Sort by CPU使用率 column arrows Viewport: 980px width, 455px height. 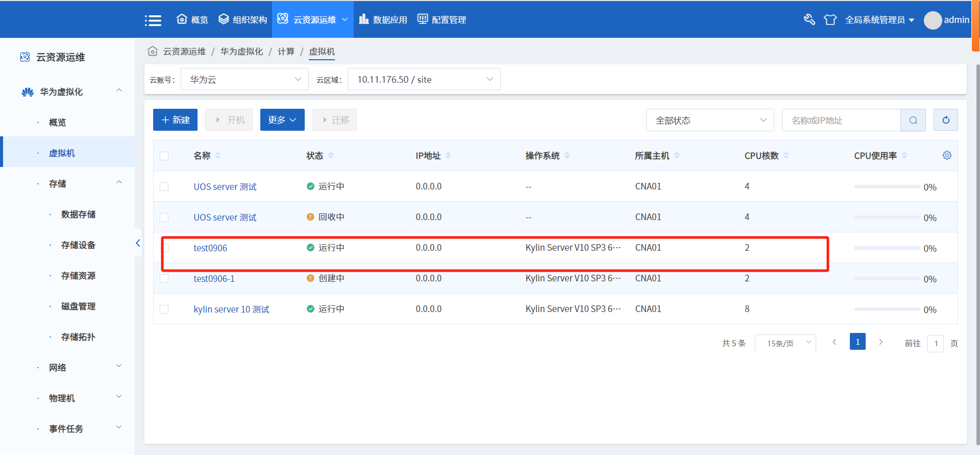coord(904,155)
